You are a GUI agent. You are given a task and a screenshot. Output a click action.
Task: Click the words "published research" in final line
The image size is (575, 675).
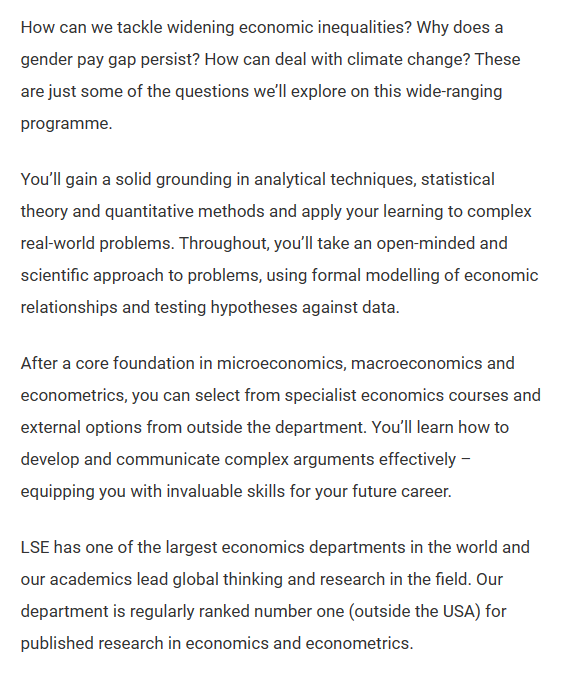(x=92, y=644)
